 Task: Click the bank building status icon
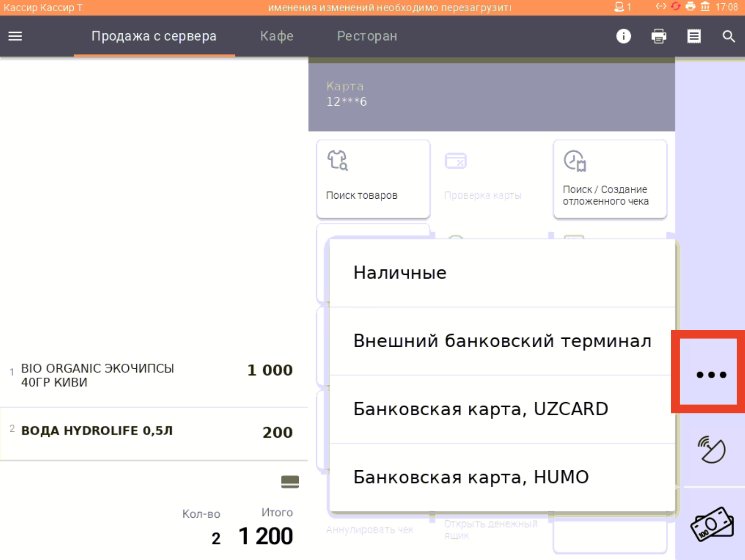tap(705, 7)
